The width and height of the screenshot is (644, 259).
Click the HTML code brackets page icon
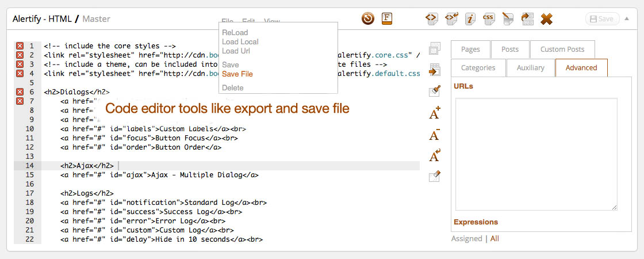pyautogui.click(x=431, y=18)
